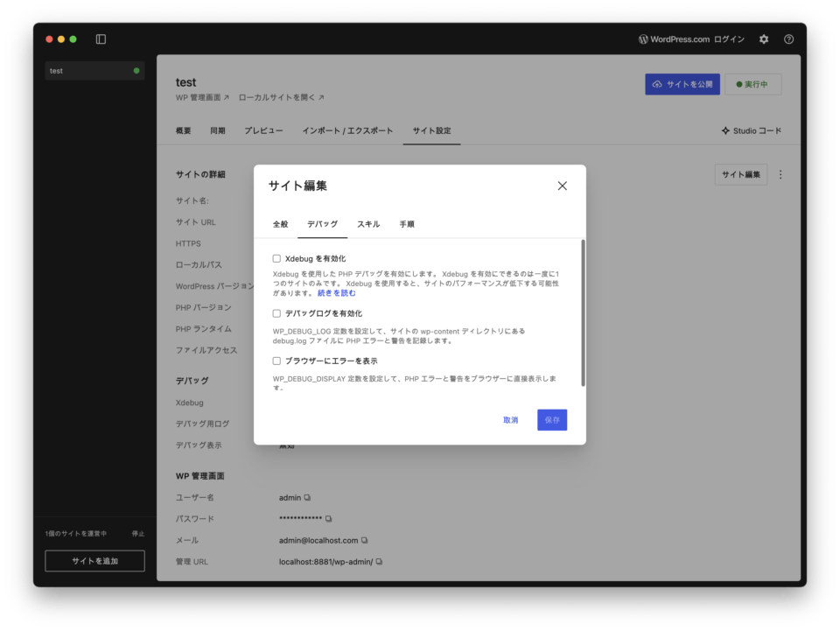This screenshot has width=840, height=631.
Task: Click the サイト編集 button
Action: pos(741,175)
